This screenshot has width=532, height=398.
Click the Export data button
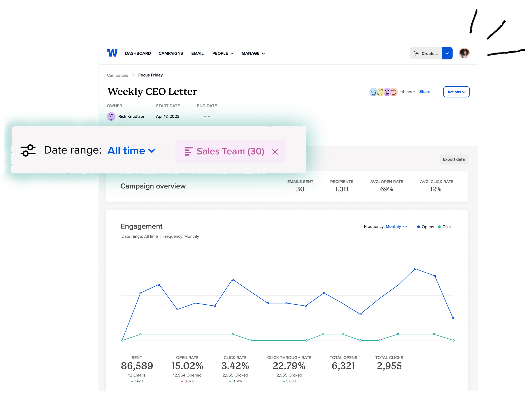pyautogui.click(x=454, y=159)
